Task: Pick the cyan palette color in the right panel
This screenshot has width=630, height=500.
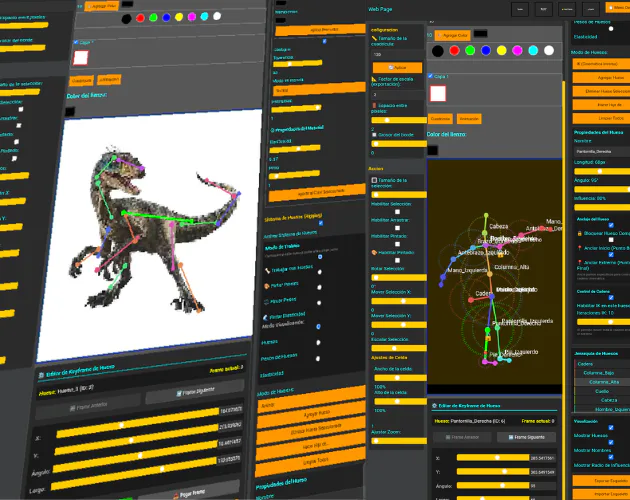Action: [533, 50]
